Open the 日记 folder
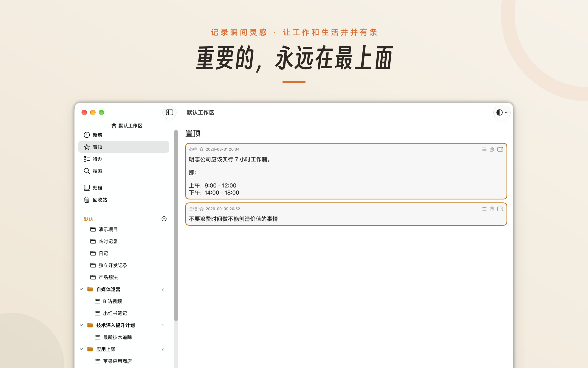This screenshot has width=588, height=368. [124, 253]
